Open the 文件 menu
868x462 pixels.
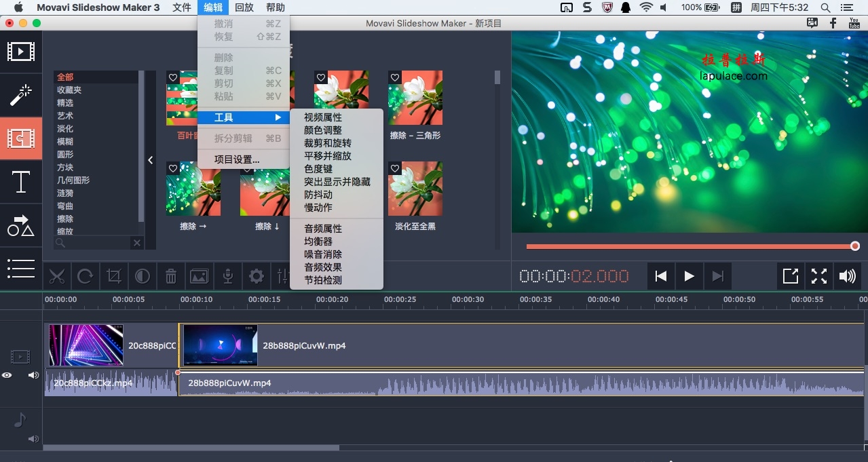tap(182, 7)
